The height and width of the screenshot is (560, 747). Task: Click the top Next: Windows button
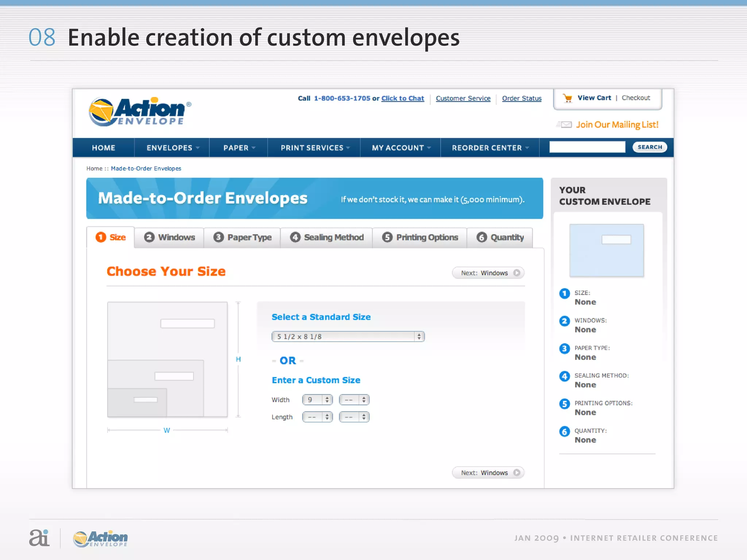[x=488, y=273]
